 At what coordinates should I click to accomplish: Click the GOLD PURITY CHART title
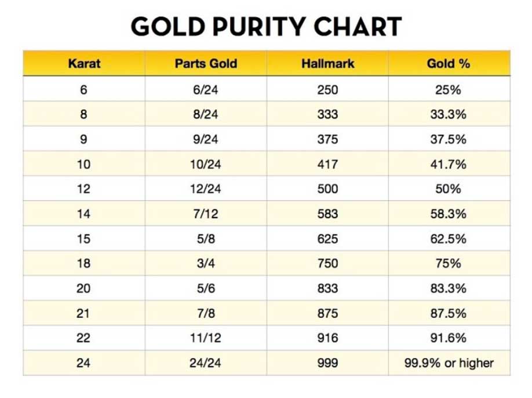tap(267, 27)
